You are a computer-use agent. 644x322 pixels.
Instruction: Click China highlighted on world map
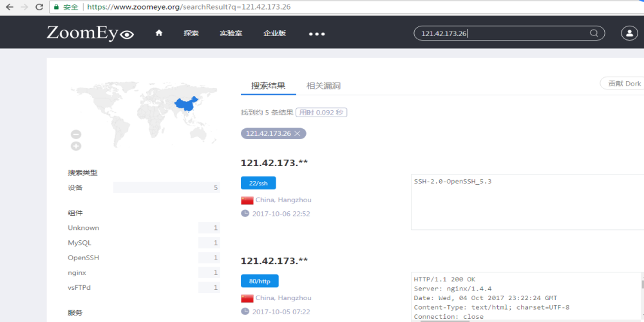pos(186,104)
